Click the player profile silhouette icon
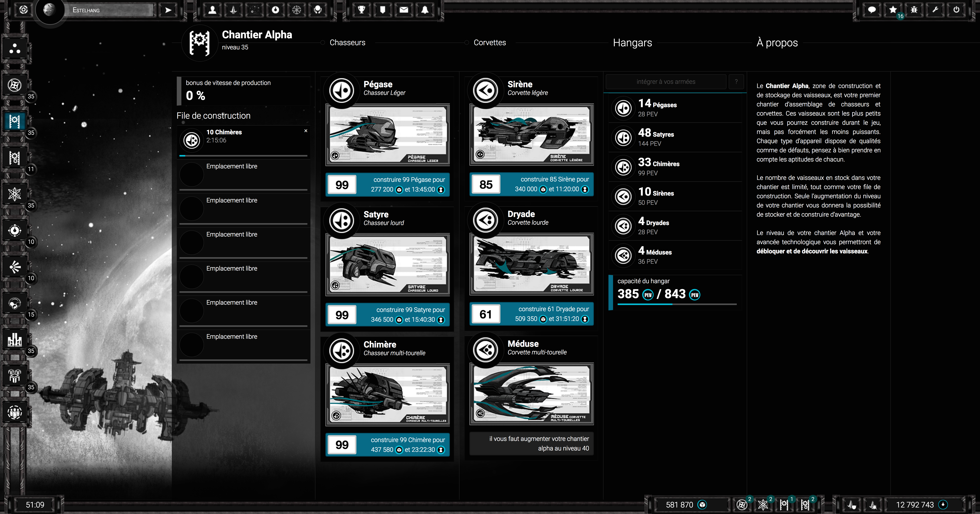The width and height of the screenshot is (980, 514). 212,10
